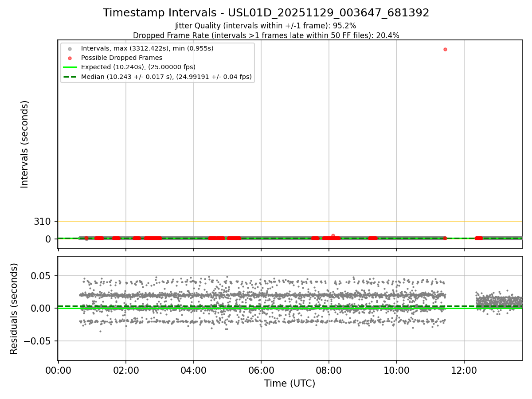Click the x-axis tick label '10:00'
Image resolution: width=532 pixels, height=399 pixels.
coord(396,370)
